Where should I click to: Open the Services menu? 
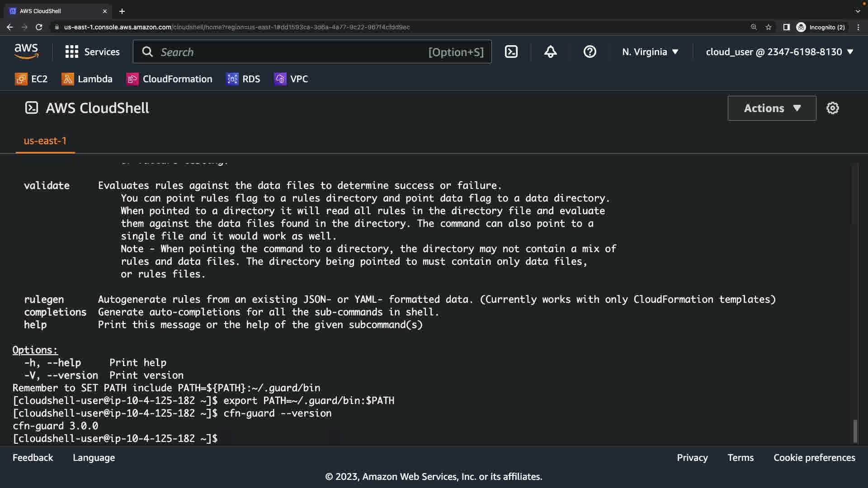click(92, 52)
